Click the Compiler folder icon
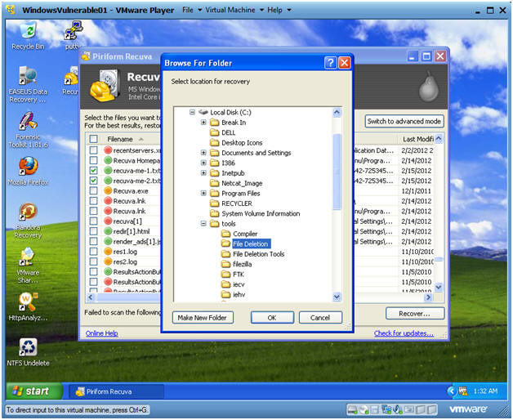 tap(225, 234)
